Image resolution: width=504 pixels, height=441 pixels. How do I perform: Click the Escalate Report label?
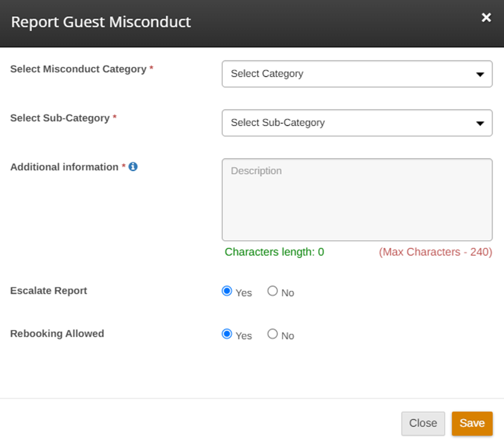point(48,291)
